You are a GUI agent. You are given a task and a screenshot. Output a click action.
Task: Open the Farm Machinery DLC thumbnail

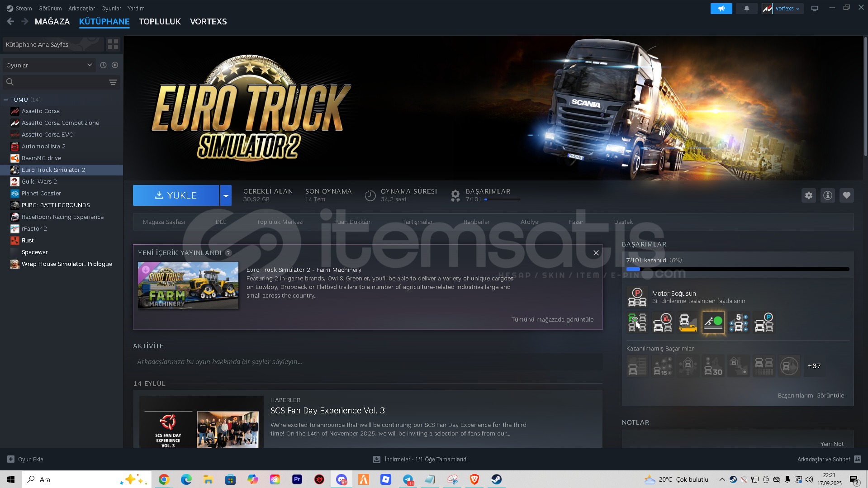(x=188, y=285)
